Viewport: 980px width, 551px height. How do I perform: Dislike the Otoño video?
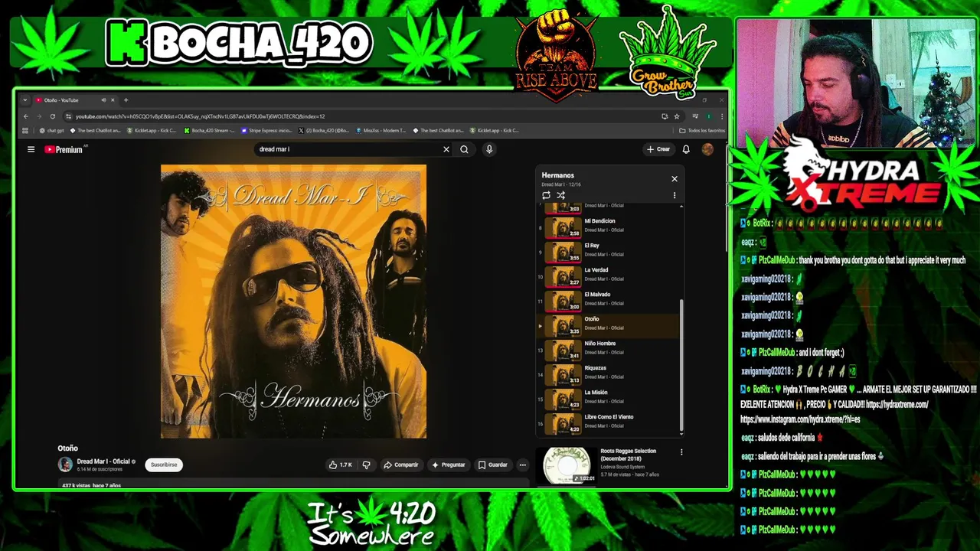click(366, 465)
